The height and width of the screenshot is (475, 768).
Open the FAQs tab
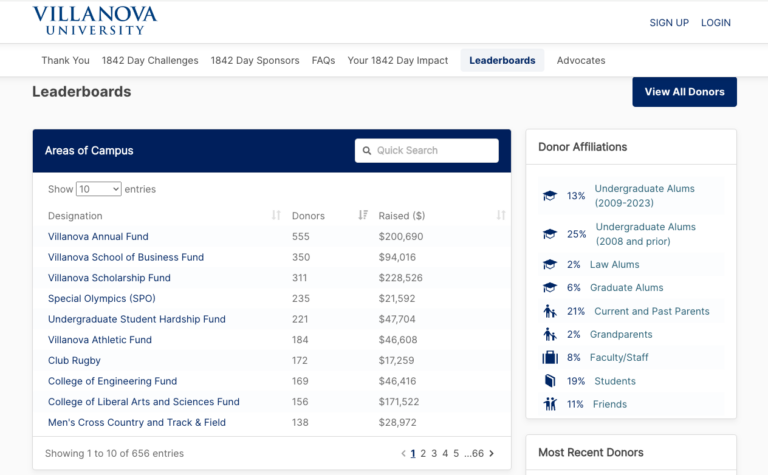point(323,60)
